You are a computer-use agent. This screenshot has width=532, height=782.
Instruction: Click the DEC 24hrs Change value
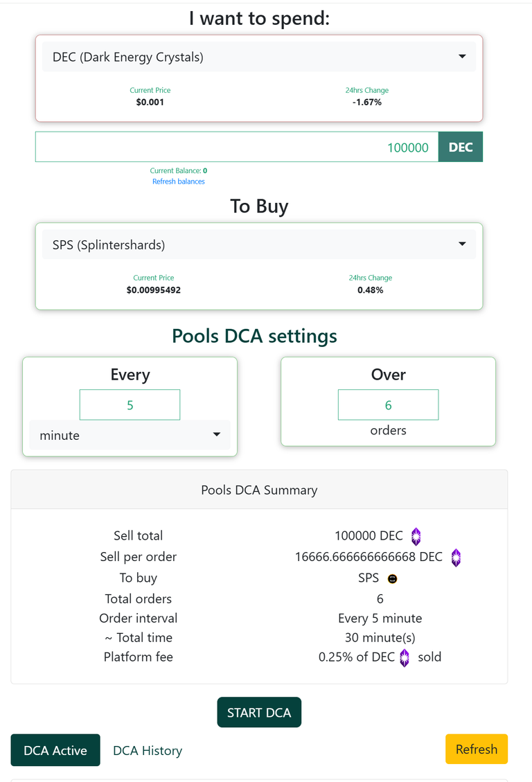click(x=367, y=103)
